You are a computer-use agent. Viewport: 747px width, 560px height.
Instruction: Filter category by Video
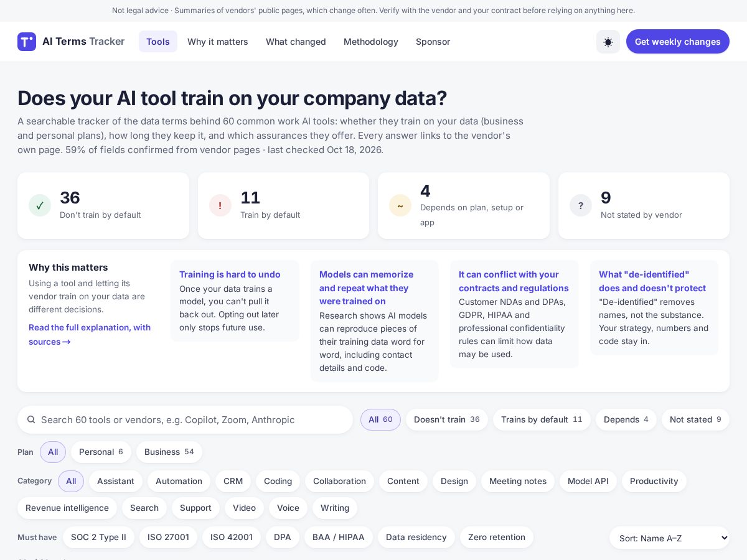point(244,508)
